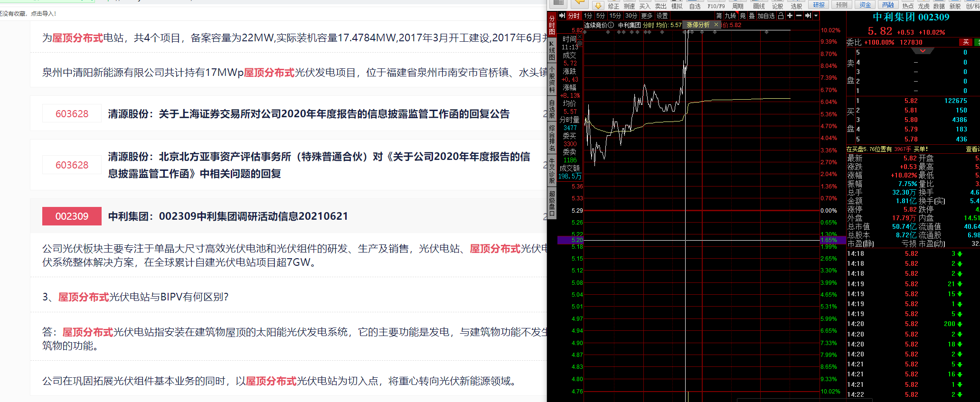The width and height of the screenshot is (980, 402).
Task: Switch to the 15分 period tab
Action: click(615, 16)
